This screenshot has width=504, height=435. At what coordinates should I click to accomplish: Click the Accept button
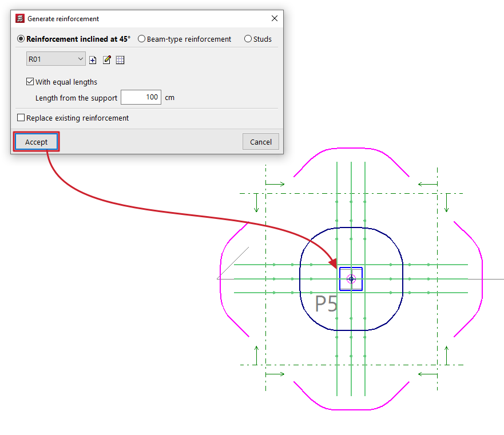36,142
